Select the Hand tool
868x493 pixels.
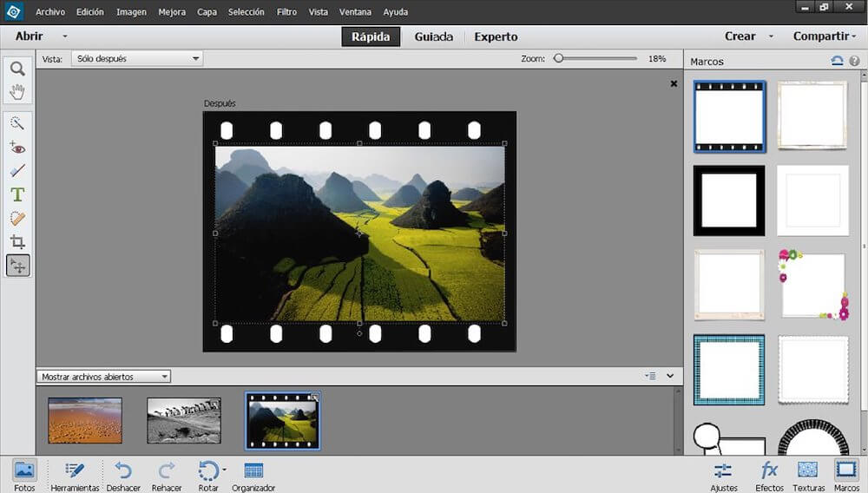pos(17,92)
